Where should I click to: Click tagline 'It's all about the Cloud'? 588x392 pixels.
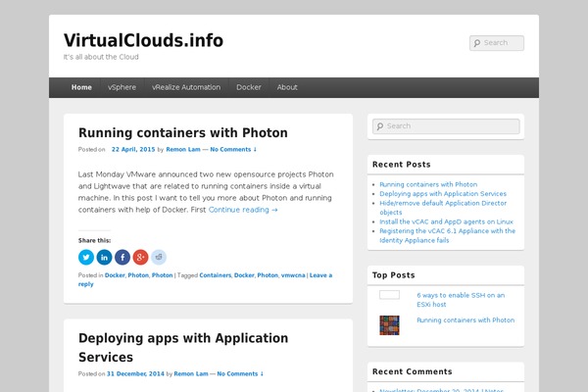(101, 57)
